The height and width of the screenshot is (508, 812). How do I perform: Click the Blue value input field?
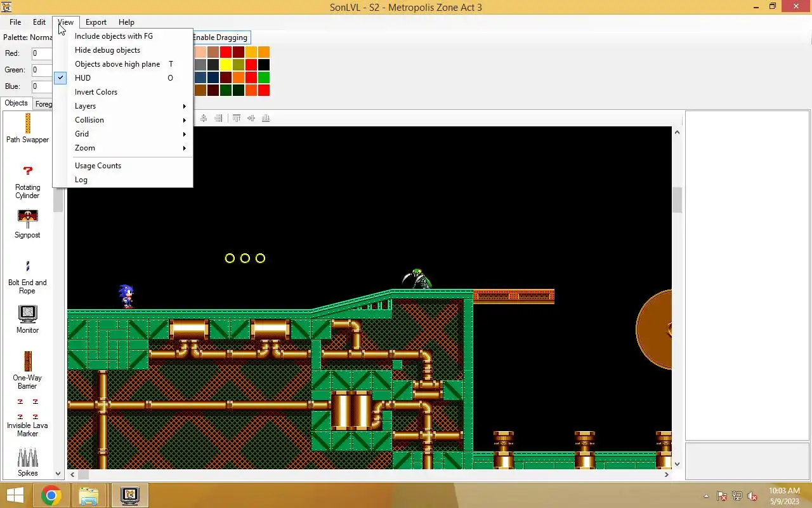[42, 87]
